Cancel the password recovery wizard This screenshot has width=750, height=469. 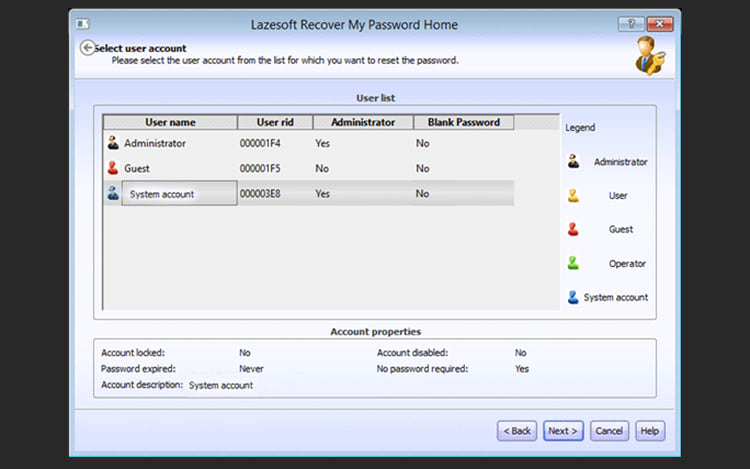[609, 431]
